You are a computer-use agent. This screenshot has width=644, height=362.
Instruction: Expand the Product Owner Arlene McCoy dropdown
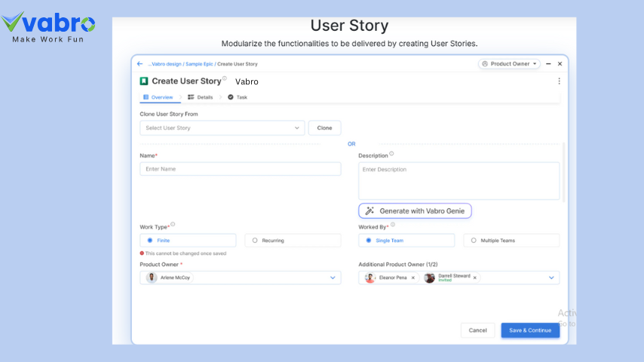[333, 278]
